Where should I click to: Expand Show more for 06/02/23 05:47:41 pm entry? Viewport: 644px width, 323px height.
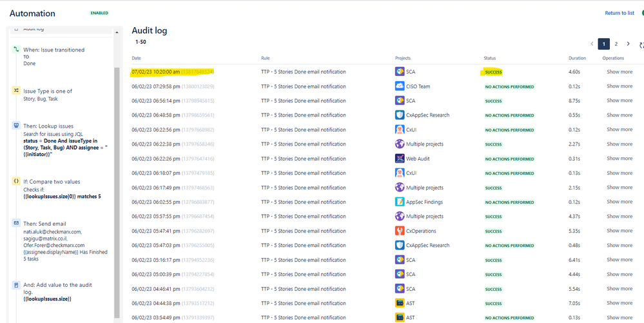[x=620, y=231]
